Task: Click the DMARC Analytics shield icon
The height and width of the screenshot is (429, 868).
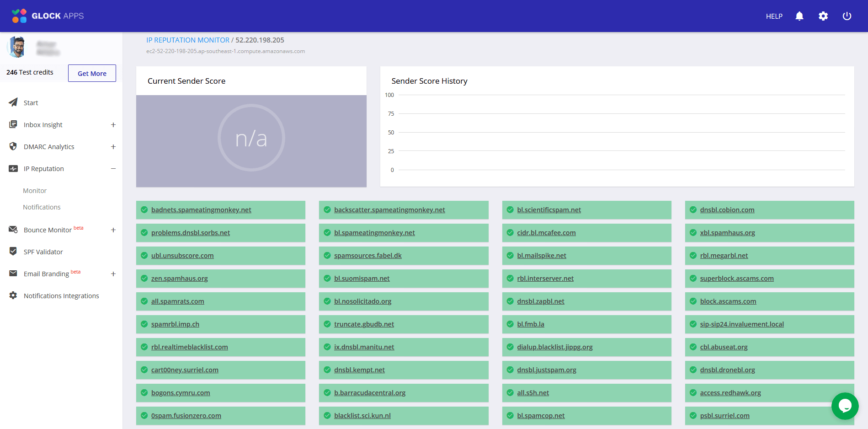Action: 13,146
